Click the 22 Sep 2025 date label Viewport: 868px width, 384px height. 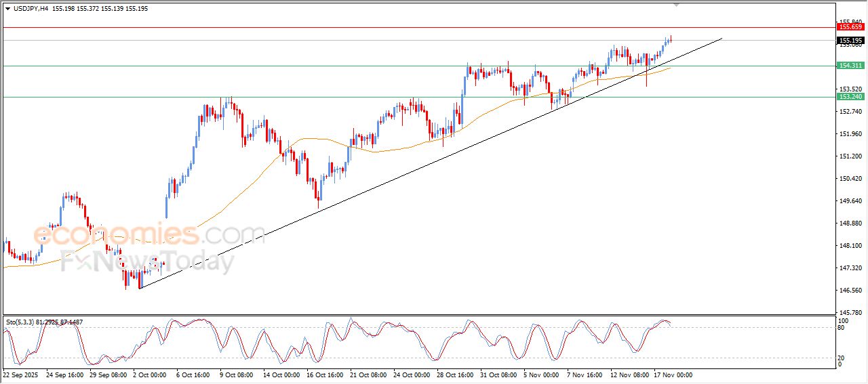coord(22,375)
